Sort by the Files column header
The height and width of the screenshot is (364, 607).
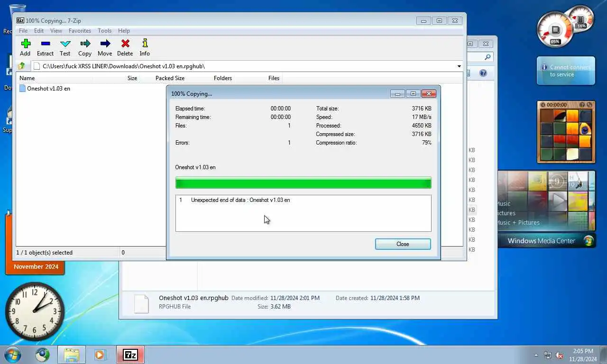[x=274, y=78]
